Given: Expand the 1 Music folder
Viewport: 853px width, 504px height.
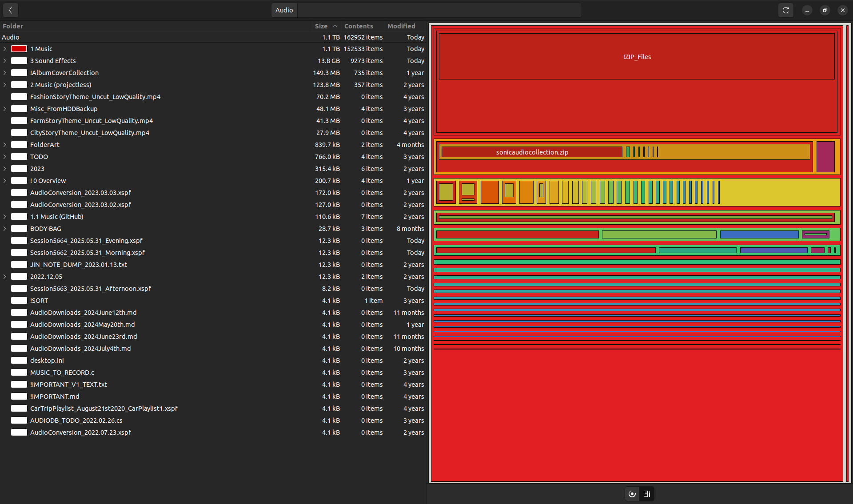Looking at the screenshot, I should 5,49.
